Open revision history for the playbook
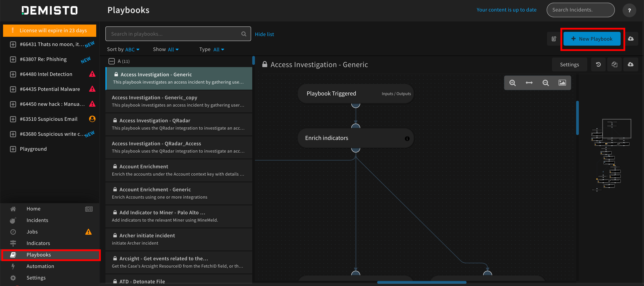644x286 pixels. tap(598, 64)
